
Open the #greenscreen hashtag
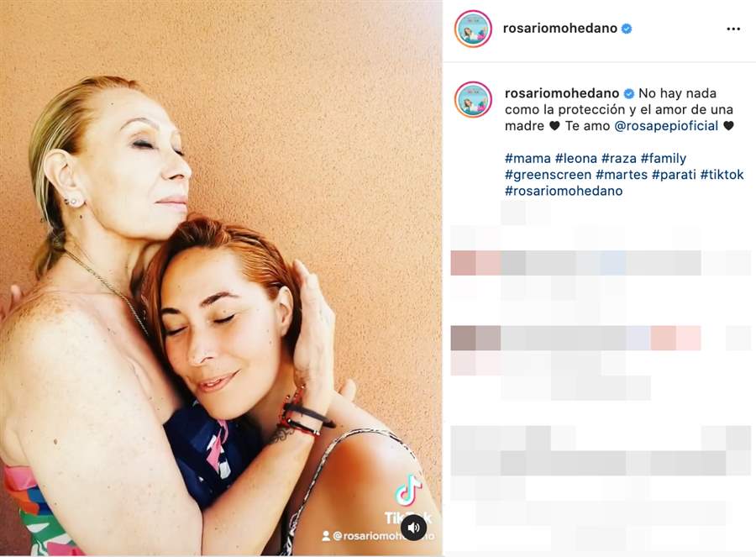(548, 175)
